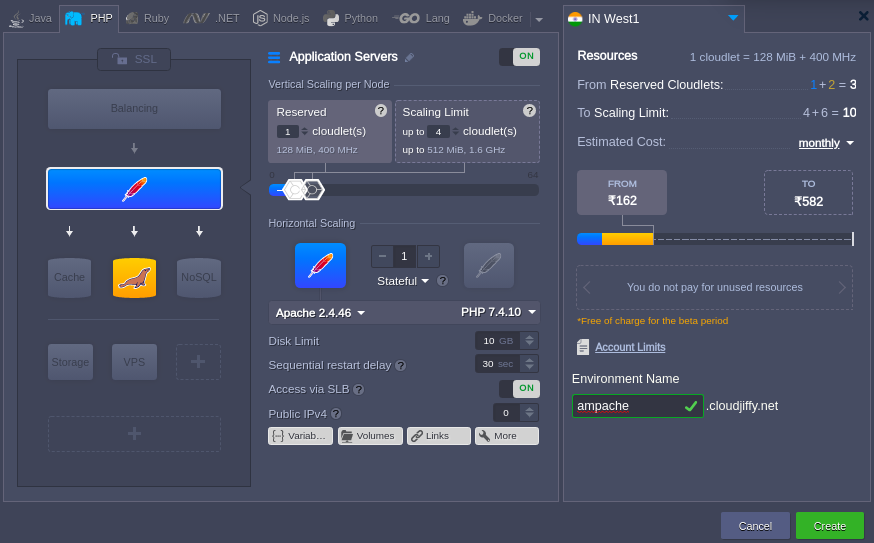Decrease node count with minus button
Image resolution: width=874 pixels, height=543 pixels.
click(382, 256)
